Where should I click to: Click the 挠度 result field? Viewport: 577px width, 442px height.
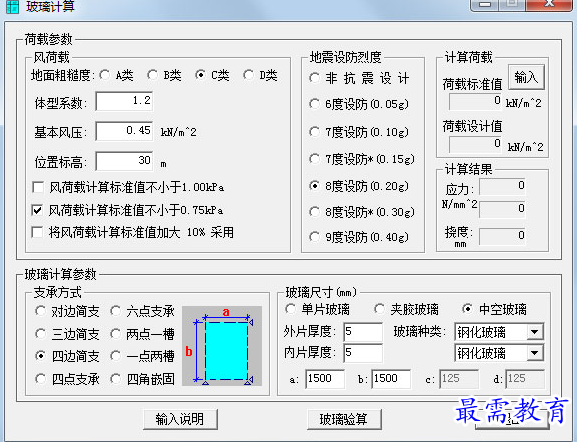pos(502,236)
